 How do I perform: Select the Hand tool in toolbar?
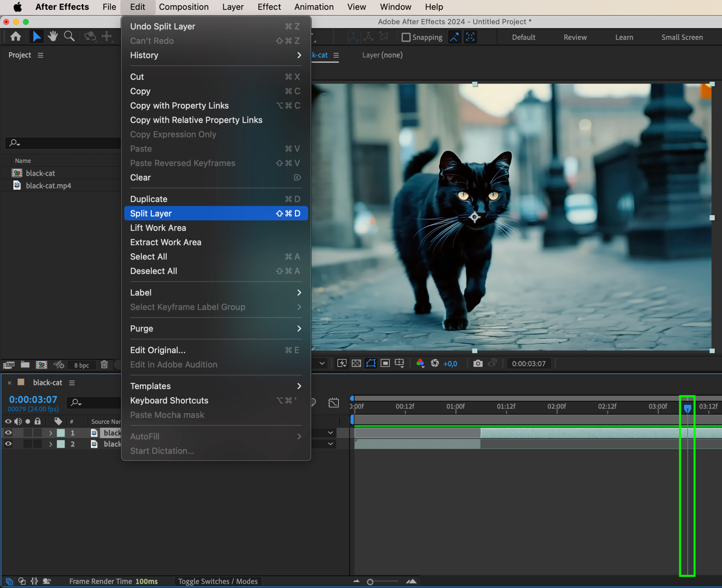click(x=53, y=36)
